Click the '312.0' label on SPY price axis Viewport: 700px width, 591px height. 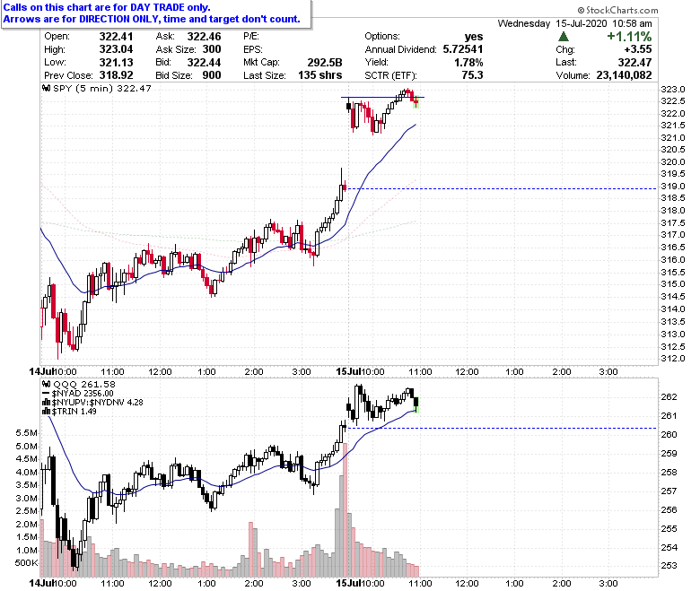pos(673,359)
